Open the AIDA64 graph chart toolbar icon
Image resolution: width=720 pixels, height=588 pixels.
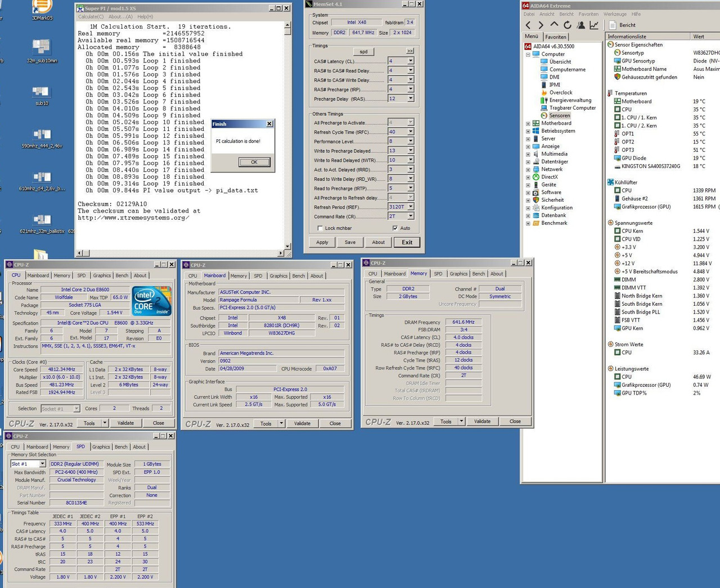pyautogui.click(x=594, y=25)
